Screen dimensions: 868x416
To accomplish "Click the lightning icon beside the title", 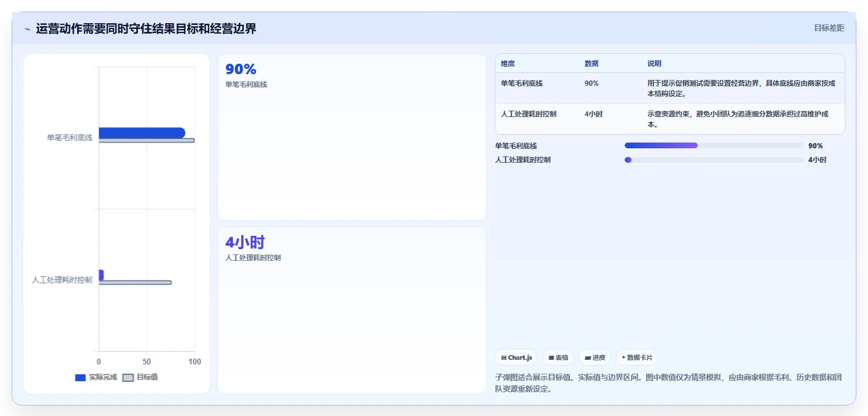I will (27, 29).
